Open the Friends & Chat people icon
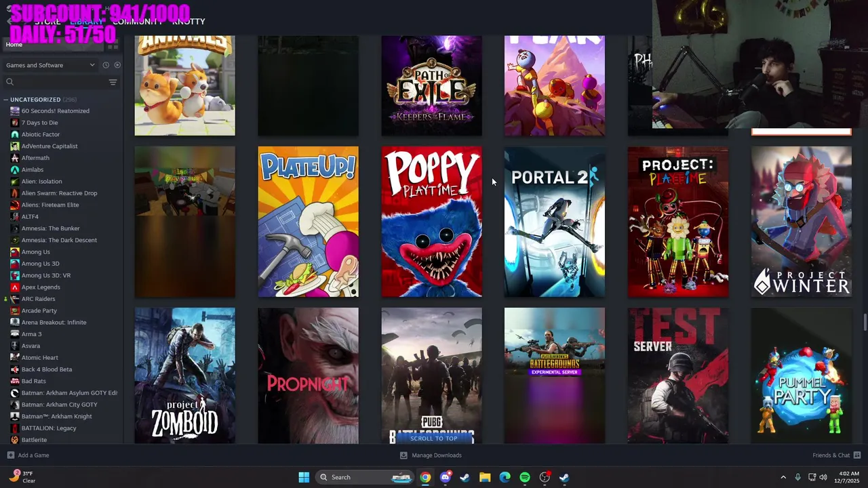Screen dimensions: 868x488 (x=857, y=455)
